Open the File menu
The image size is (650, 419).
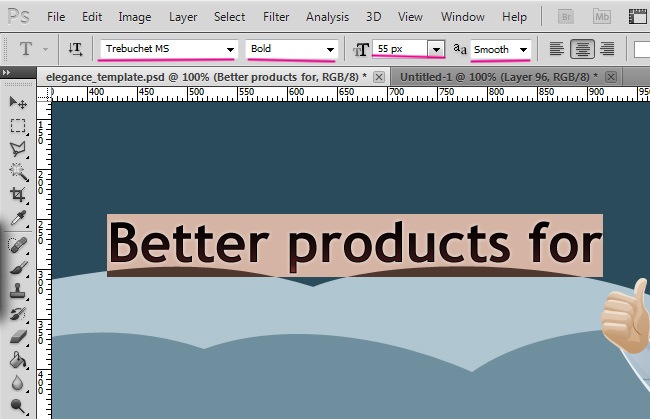pyautogui.click(x=56, y=17)
